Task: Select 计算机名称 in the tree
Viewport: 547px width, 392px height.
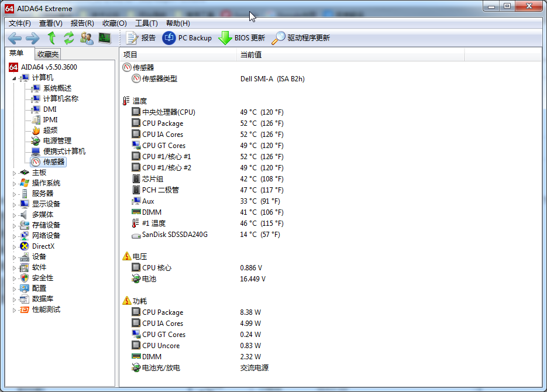Action: click(61, 99)
